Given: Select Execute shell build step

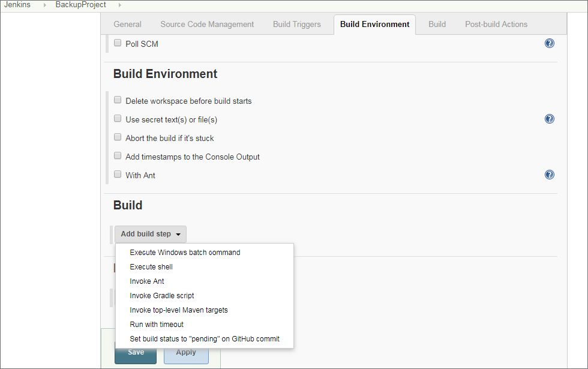Looking at the screenshot, I should click(x=149, y=266).
